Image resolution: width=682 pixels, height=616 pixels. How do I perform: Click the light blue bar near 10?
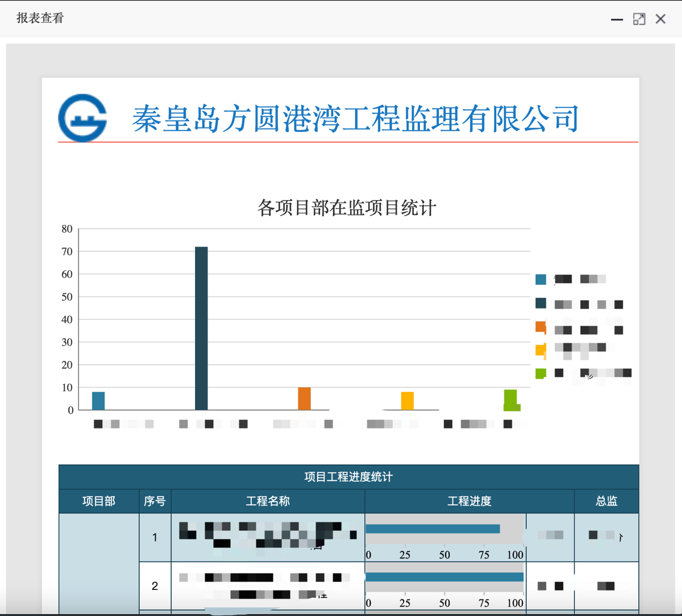pyautogui.click(x=98, y=401)
